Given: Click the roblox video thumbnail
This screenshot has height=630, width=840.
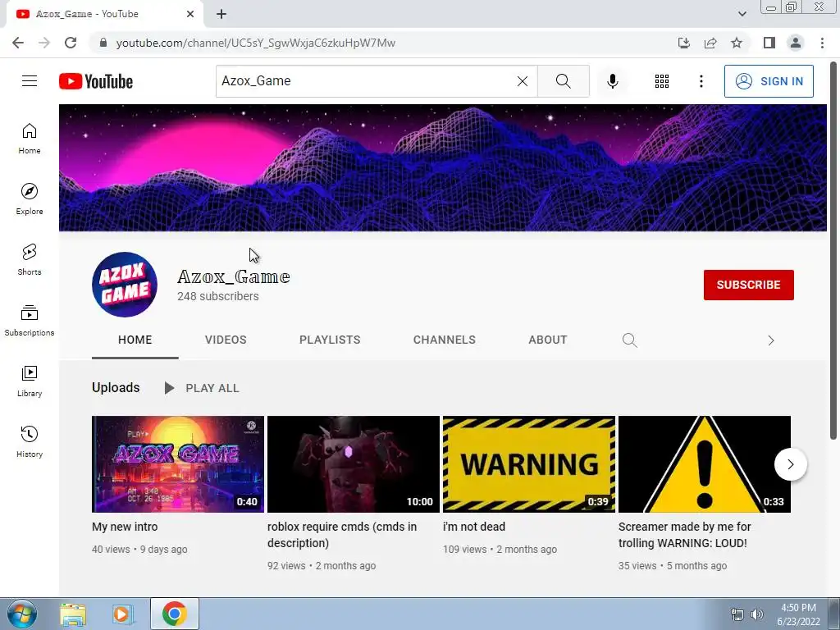Looking at the screenshot, I should (354, 464).
